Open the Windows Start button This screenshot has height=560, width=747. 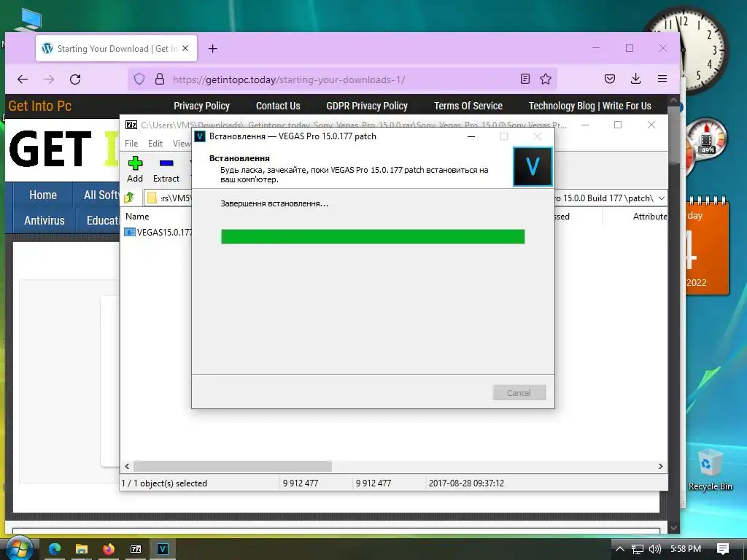tap(20, 548)
